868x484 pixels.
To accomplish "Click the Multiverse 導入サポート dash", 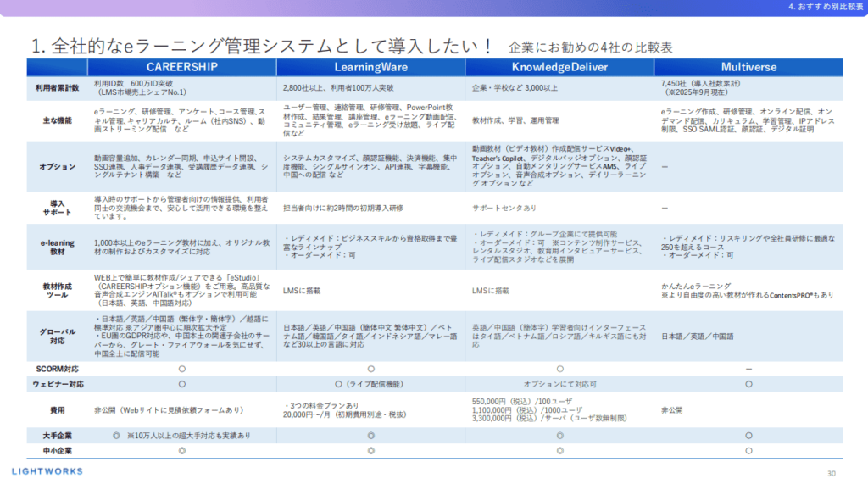I will 665,209.
